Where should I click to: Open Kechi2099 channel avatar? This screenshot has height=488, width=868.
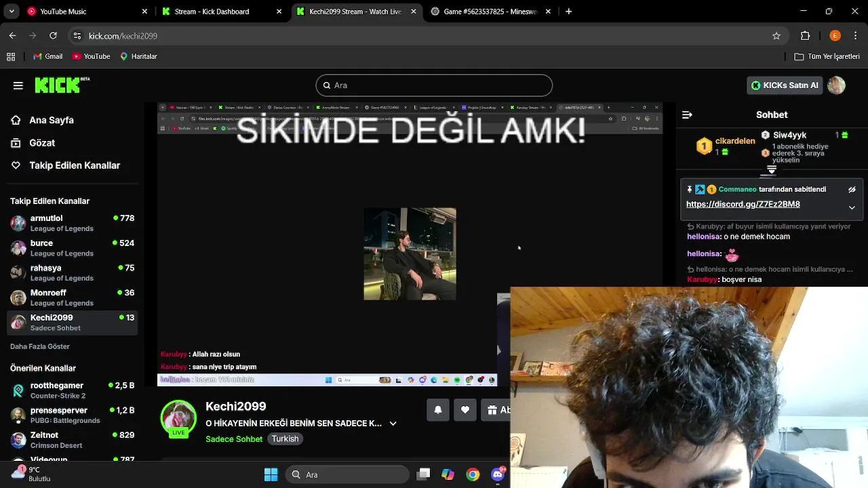178,418
